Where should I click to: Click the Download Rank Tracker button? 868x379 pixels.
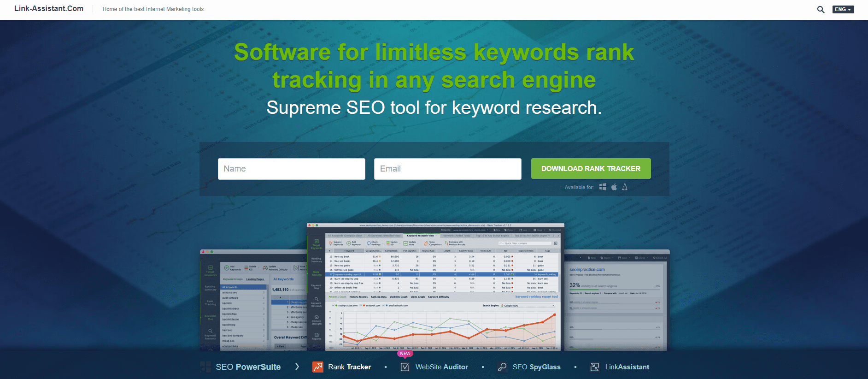pyautogui.click(x=591, y=169)
